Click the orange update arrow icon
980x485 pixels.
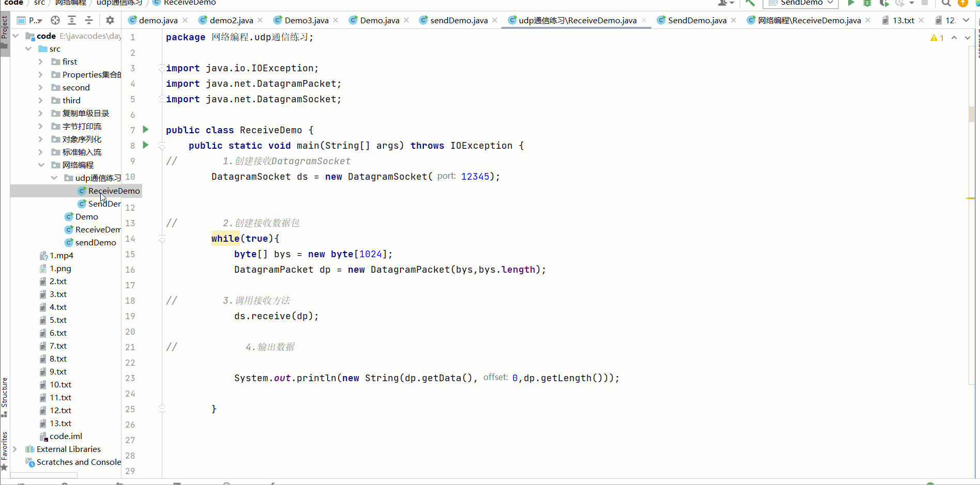[963, 3]
